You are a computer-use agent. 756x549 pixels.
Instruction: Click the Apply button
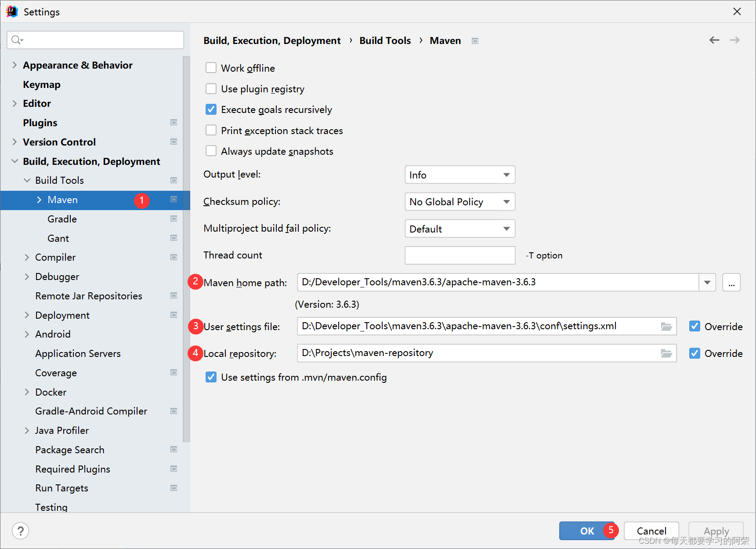point(716,531)
